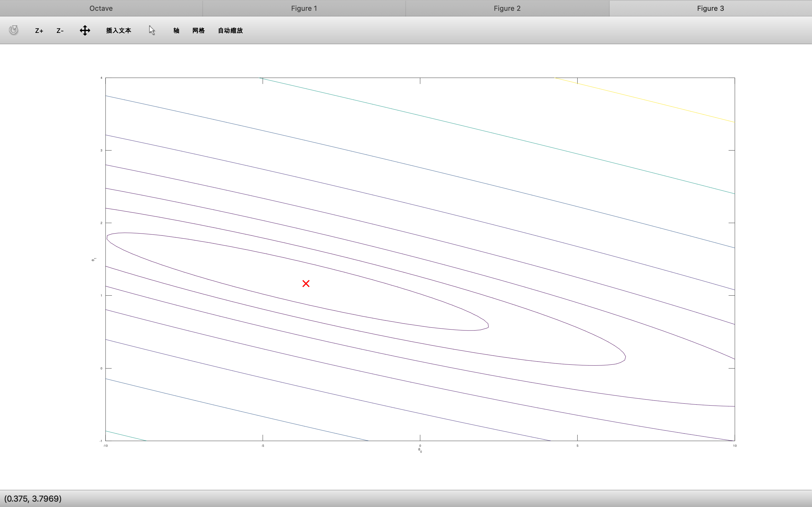The height and width of the screenshot is (507, 812).
Task: Click the yellow contour line
Action: coord(644,100)
